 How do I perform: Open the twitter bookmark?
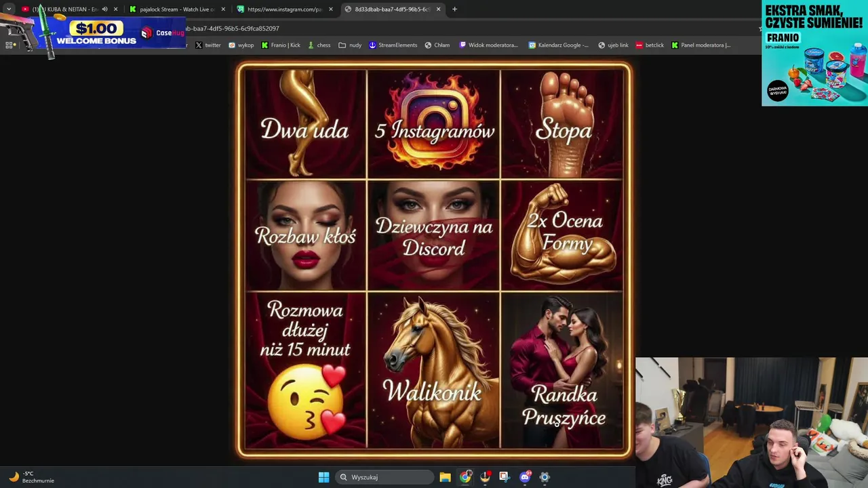click(208, 45)
